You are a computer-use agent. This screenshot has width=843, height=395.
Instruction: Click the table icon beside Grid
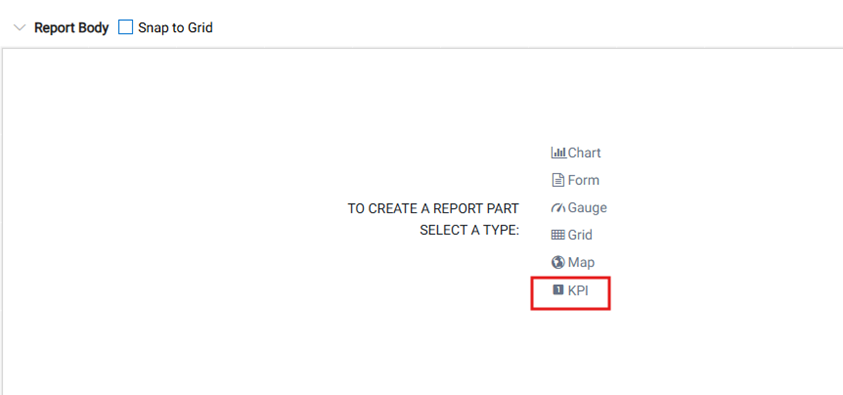click(x=558, y=235)
